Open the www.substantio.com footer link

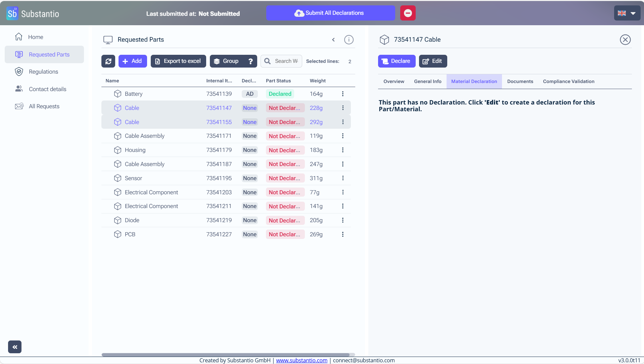302,360
